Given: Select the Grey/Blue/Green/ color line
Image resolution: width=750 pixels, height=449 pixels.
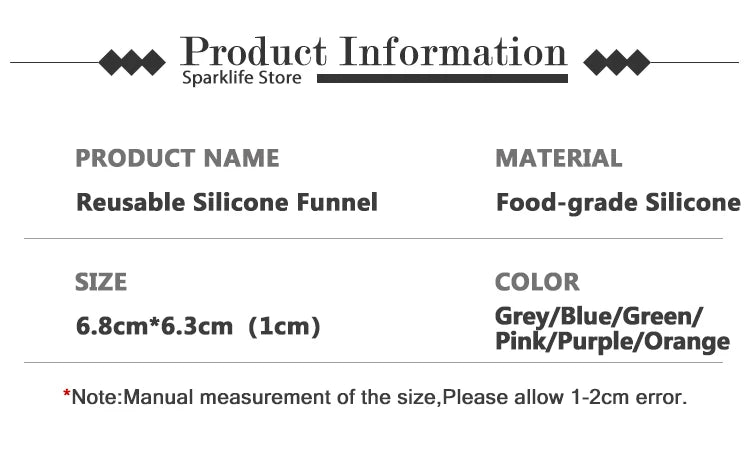Looking at the screenshot, I should [599, 316].
